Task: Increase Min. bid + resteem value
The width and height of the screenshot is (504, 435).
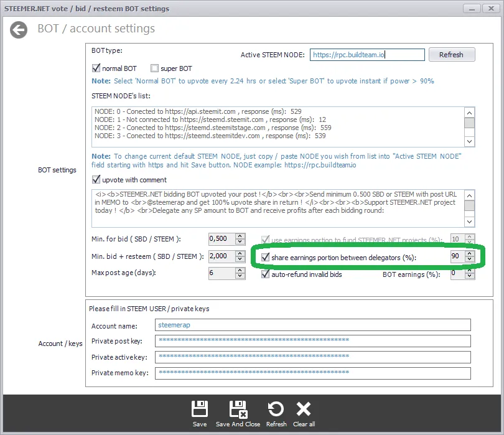Action: [240, 253]
